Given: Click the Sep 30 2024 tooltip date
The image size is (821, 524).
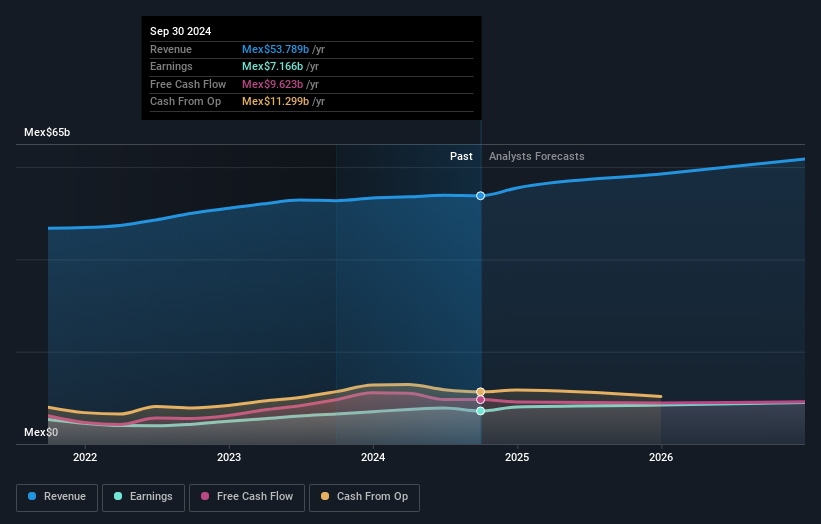Looking at the screenshot, I should click(x=181, y=31).
